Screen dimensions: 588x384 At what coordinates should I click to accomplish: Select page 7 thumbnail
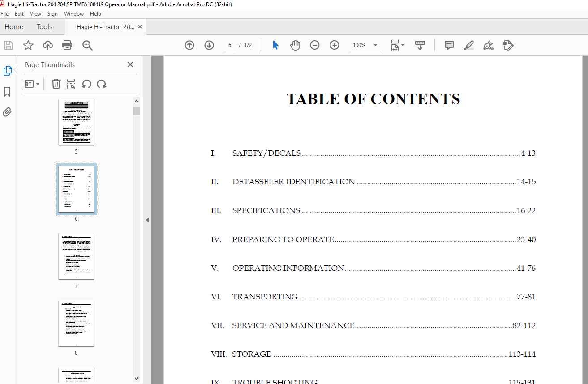point(76,256)
